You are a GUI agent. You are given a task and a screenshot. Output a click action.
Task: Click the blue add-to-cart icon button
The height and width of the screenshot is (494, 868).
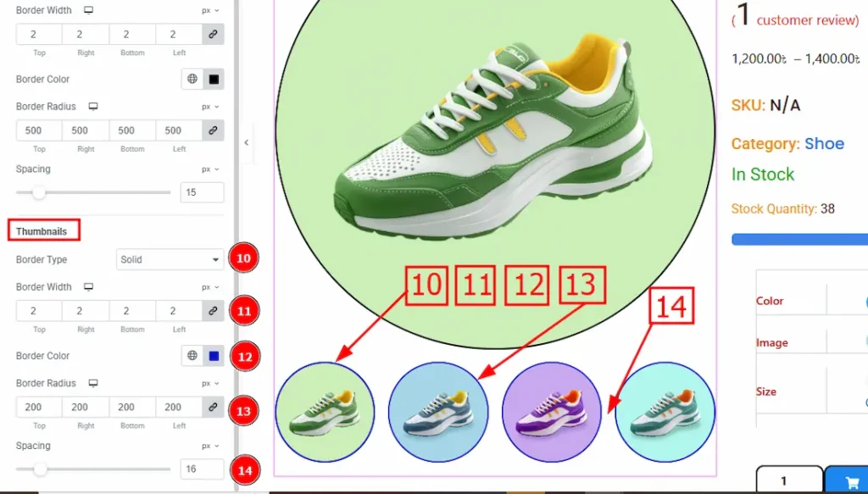click(846, 480)
